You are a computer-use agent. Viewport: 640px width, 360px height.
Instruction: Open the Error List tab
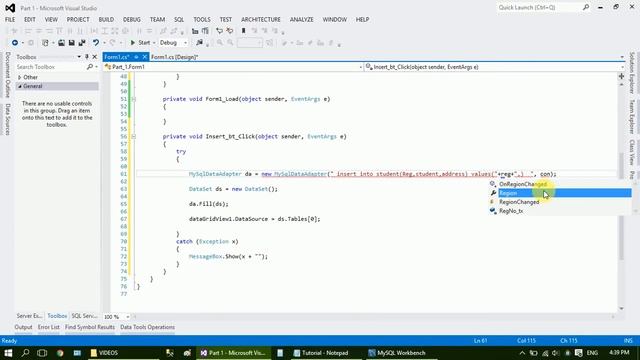pos(49,327)
